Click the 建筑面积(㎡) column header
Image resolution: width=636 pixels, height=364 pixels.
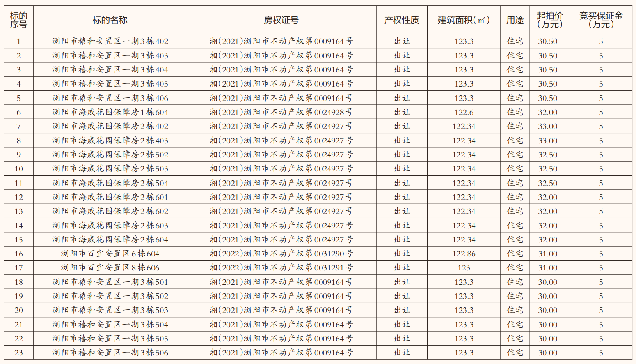[464, 20]
